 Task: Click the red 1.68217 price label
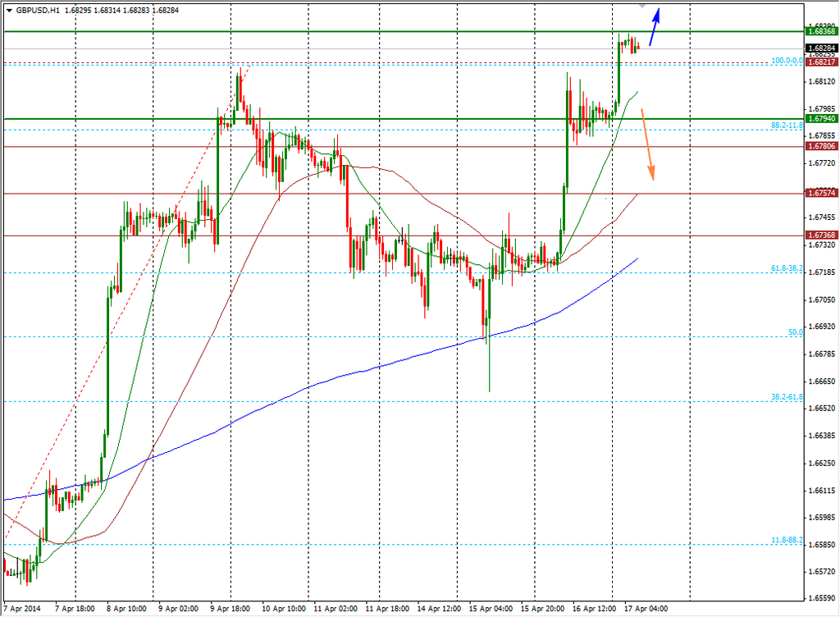(821, 62)
